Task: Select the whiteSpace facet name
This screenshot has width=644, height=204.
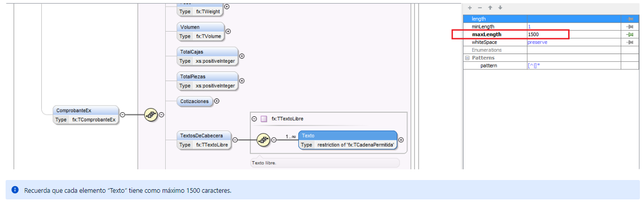Action: (x=484, y=42)
